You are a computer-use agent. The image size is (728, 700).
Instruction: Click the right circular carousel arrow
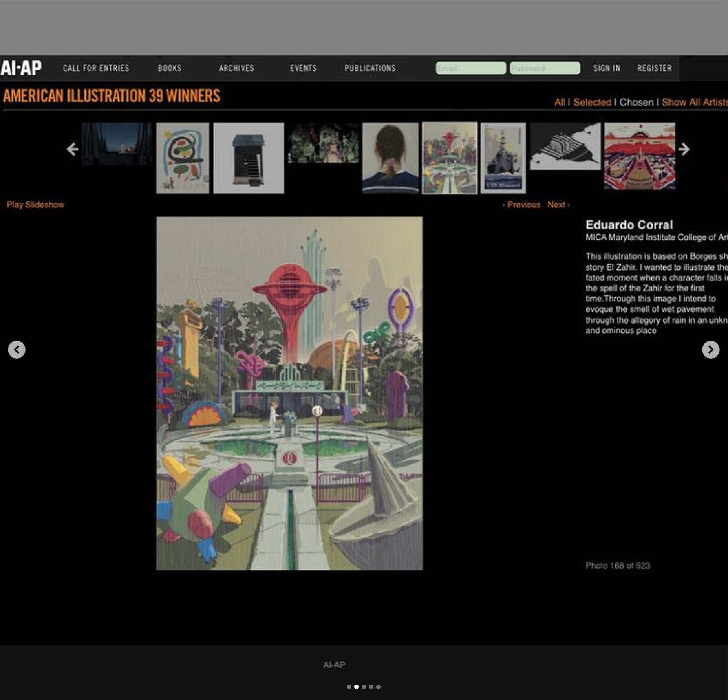[x=711, y=350]
